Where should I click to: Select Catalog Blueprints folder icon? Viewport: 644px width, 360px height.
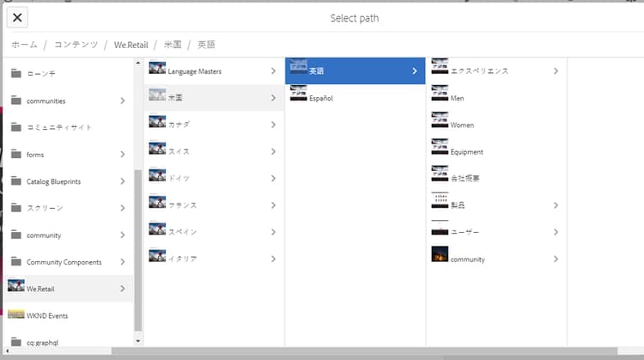[x=16, y=180]
